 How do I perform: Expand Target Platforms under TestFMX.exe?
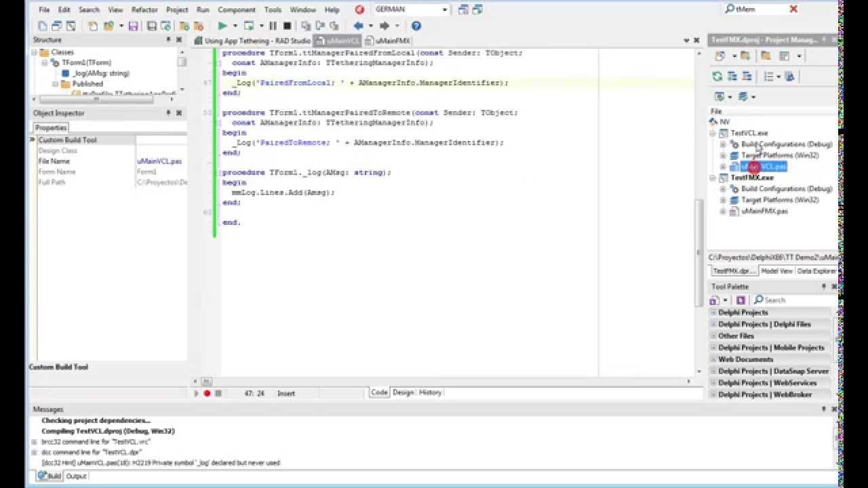coord(723,200)
